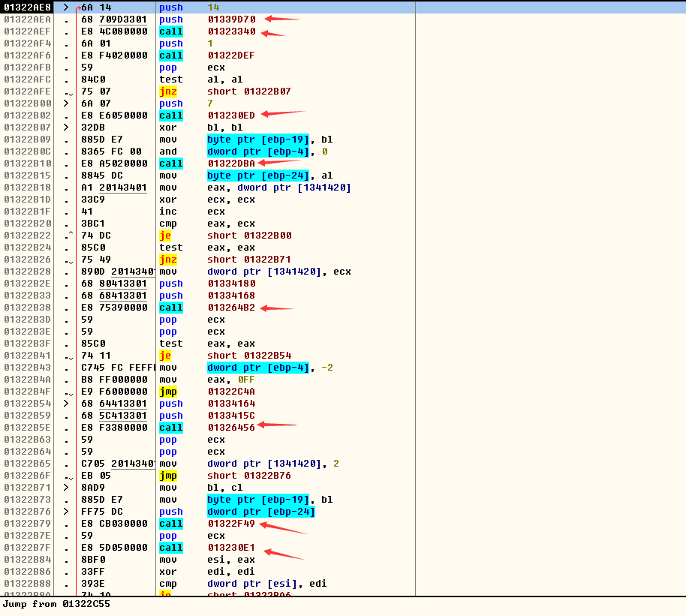This screenshot has width=686, height=616.
Task: Select je short 01322B54 operand
Action: [x=249, y=355]
